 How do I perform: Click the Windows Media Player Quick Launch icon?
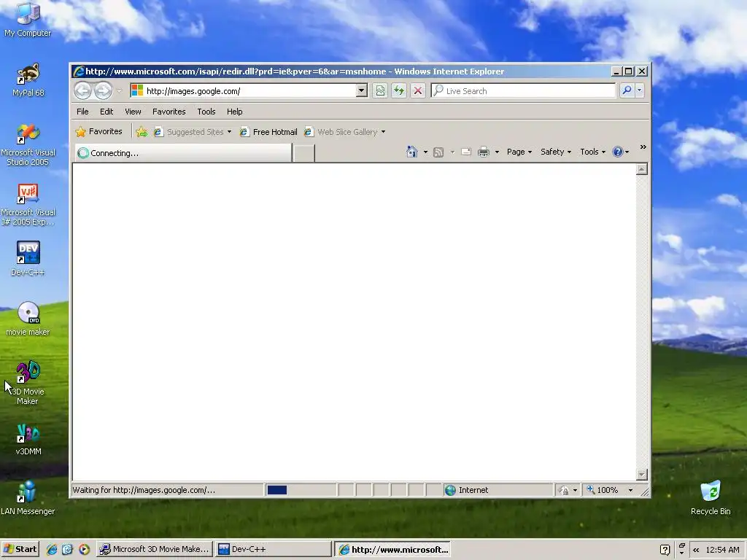(x=84, y=549)
